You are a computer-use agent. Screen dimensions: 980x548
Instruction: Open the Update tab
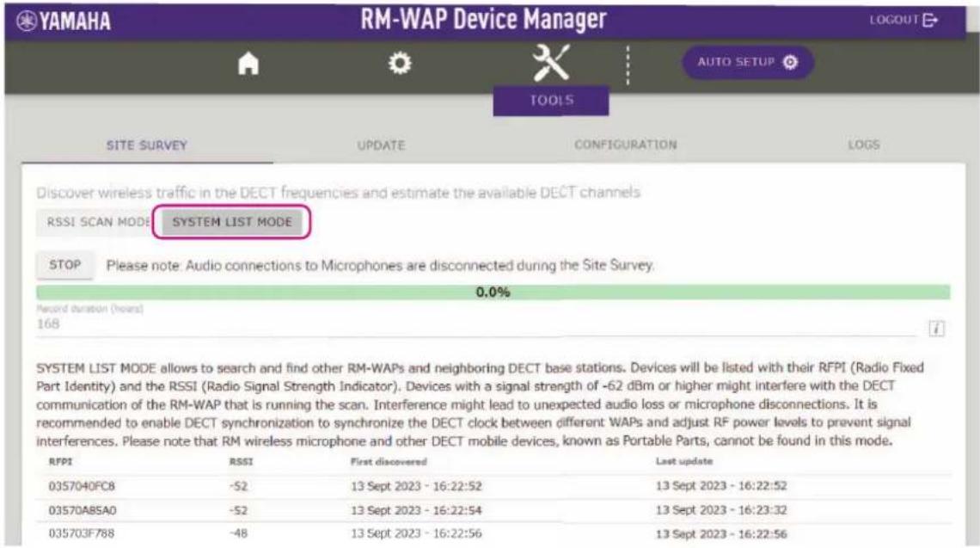pyautogui.click(x=381, y=145)
